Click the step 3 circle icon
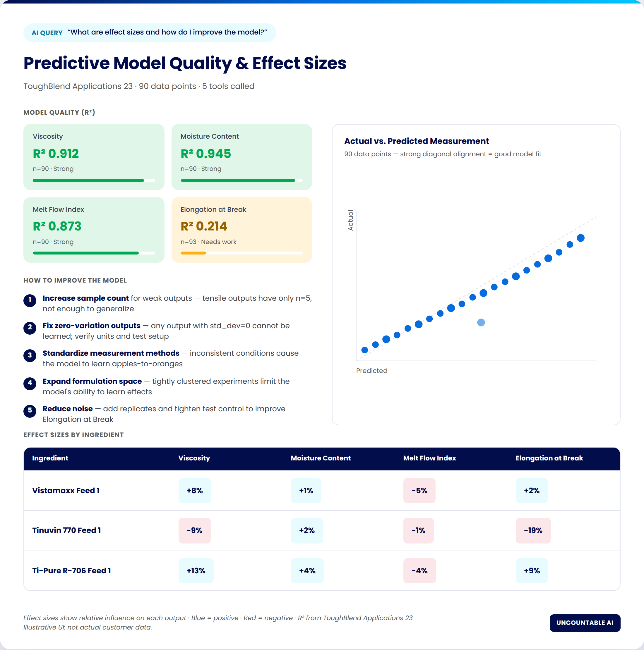The width and height of the screenshot is (644, 650). 30,355
